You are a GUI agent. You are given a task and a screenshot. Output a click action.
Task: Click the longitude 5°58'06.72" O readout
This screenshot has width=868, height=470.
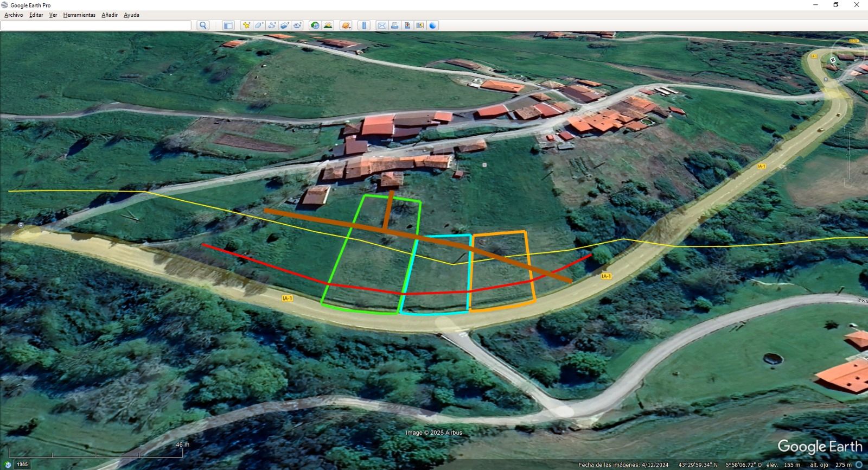pos(744,465)
